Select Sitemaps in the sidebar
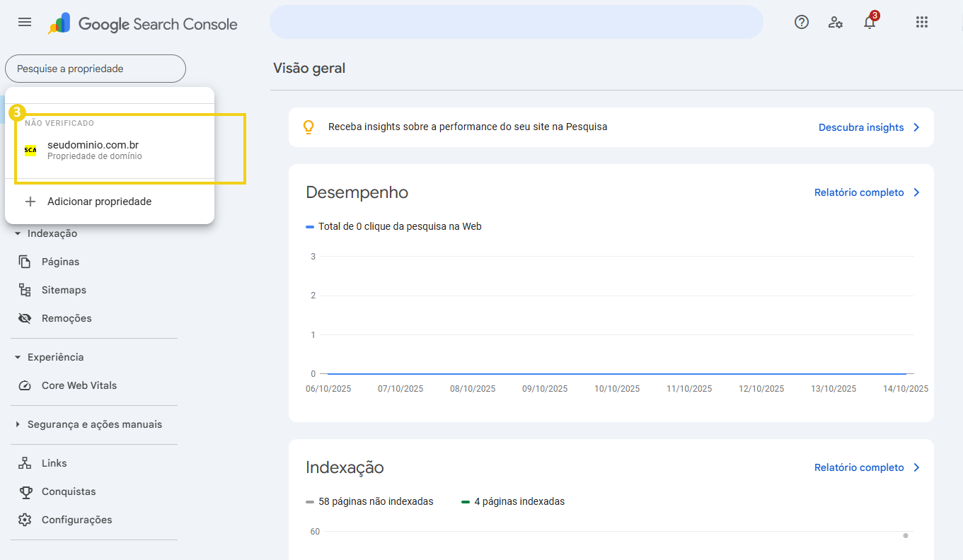This screenshot has height=560, width=963. pos(64,289)
